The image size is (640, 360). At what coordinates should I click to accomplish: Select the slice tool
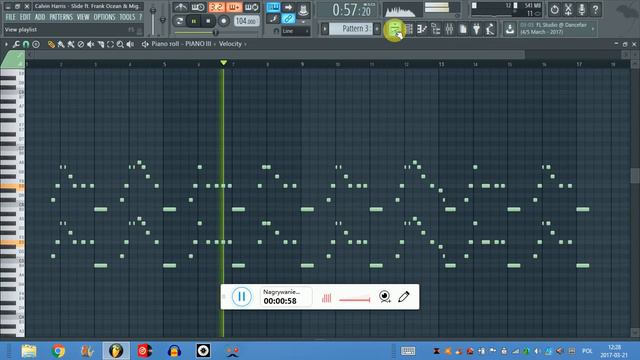pyautogui.click(x=100, y=44)
